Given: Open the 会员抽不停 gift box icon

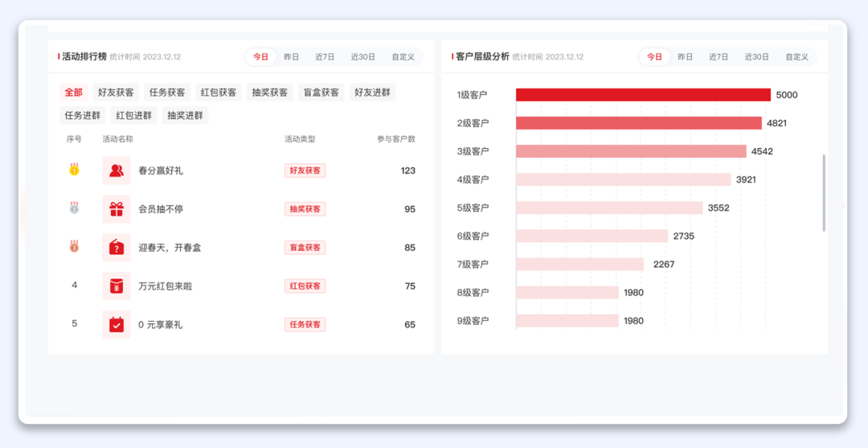Looking at the screenshot, I should pyautogui.click(x=117, y=209).
